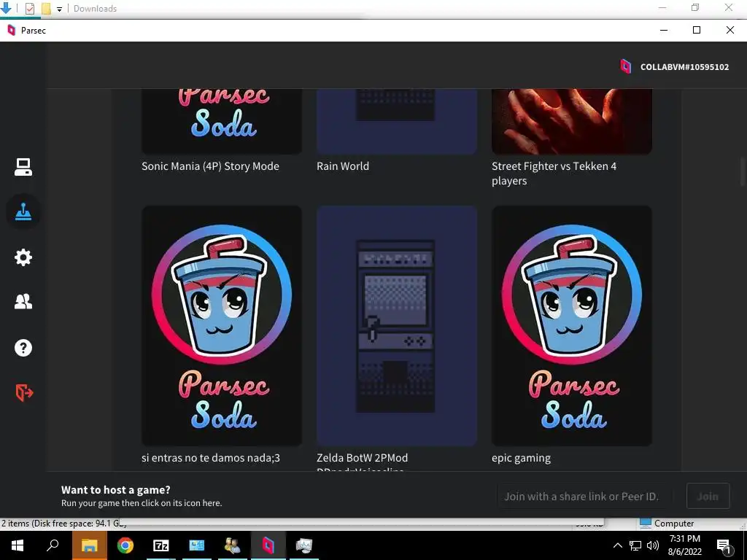Screen dimensions: 747x560
Task: Show hidden system tray icons
Action: click(617, 545)
